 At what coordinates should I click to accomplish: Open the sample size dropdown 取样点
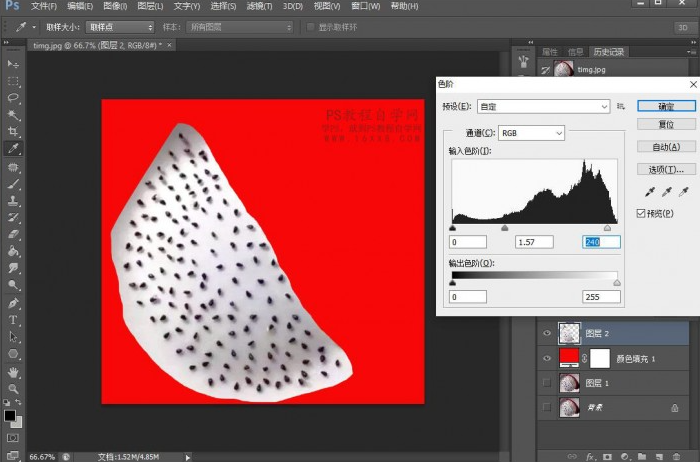(x=120, y=27)
